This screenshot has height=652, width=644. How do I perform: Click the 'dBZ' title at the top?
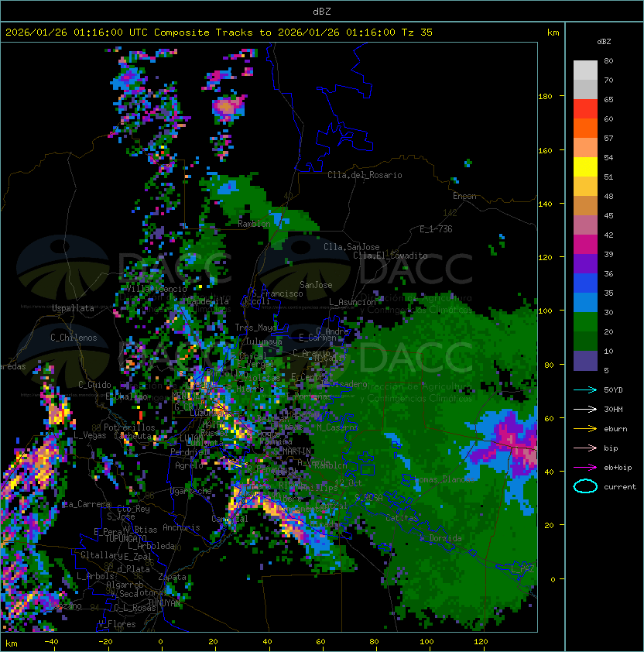click(322, 12)
